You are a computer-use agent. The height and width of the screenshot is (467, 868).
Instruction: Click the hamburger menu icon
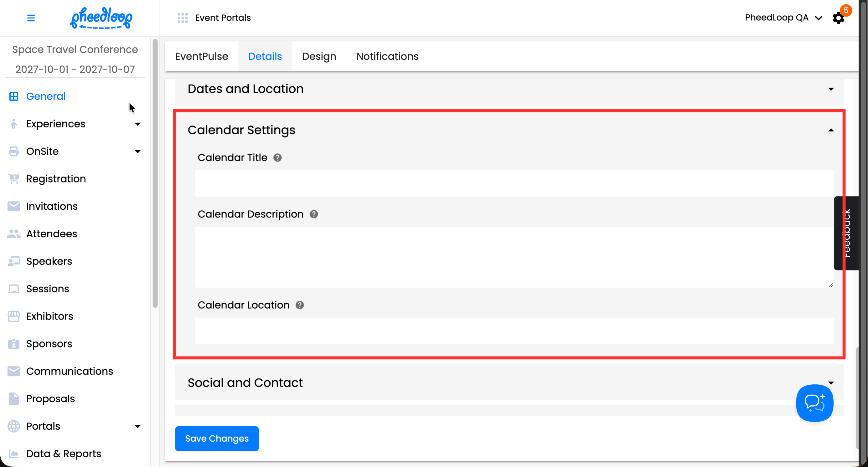[x=31, y=18]
